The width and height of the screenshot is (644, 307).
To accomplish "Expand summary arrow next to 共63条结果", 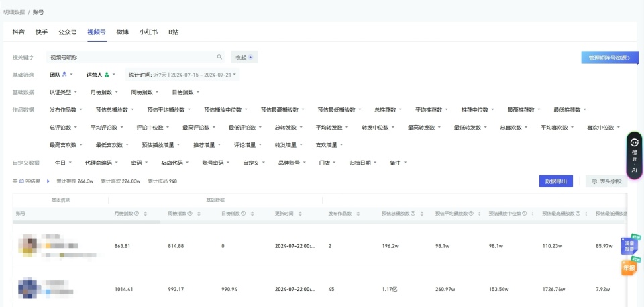I will pos(48,181).
